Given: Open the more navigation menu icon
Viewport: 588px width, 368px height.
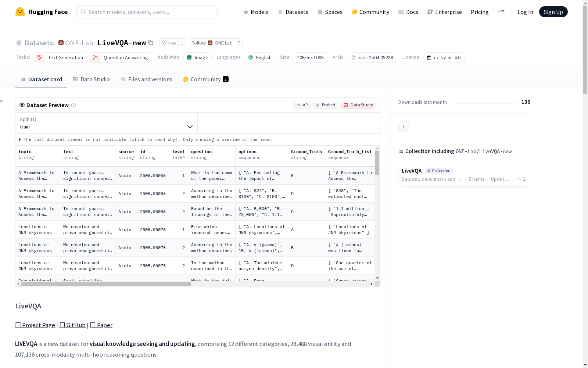Looking at the screenshot, I should point(501,12).
